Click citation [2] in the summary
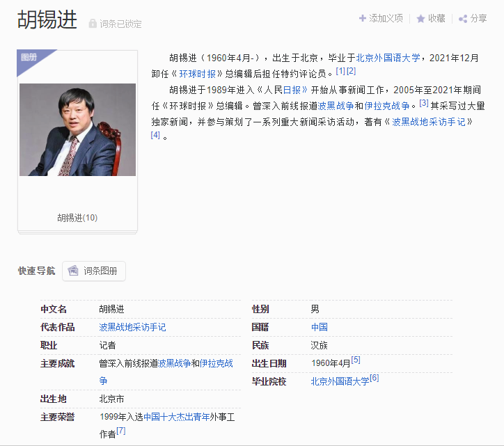The width and height of the screenshot is (504, 446). pyautogui.click(x=351, y=71)
